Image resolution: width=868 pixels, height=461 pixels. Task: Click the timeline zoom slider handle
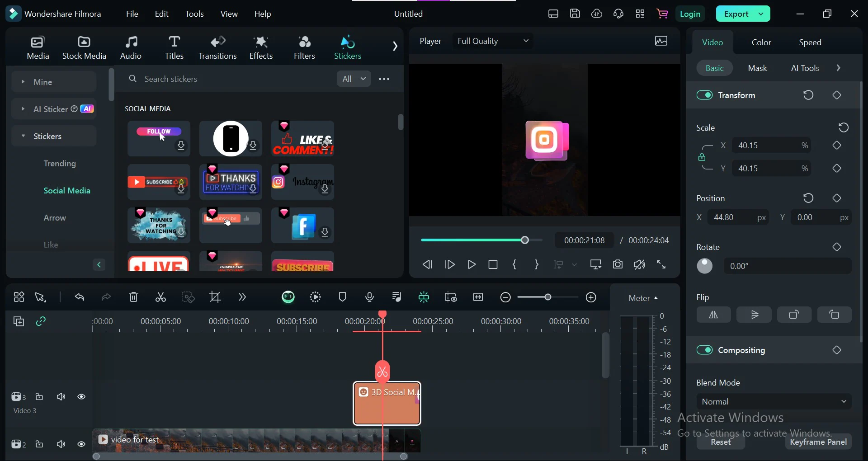click(x=548, y=297)
